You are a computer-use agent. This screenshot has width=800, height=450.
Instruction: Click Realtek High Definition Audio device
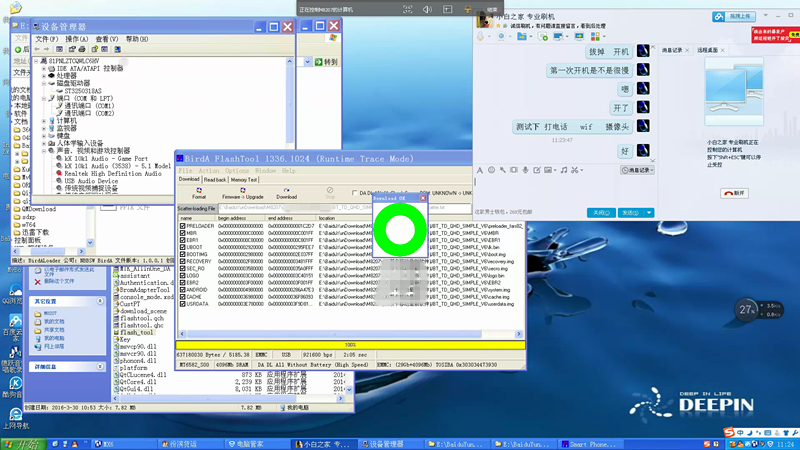(x=113, y=173)
